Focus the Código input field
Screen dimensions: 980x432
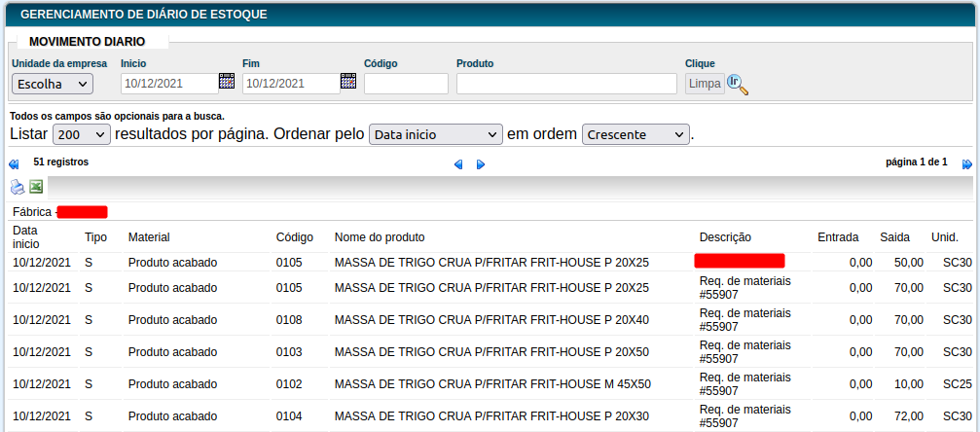click(406, 84)
